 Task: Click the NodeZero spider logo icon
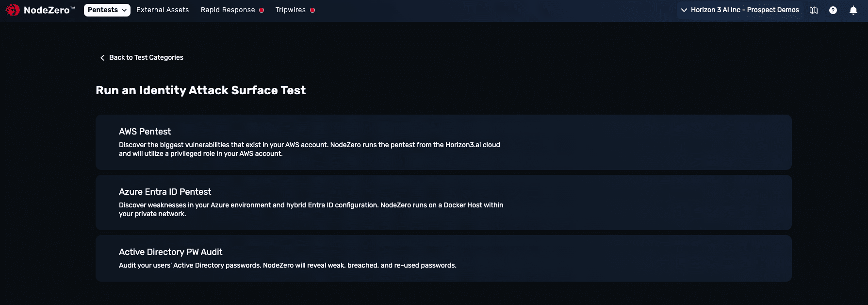tap(12, 10)
